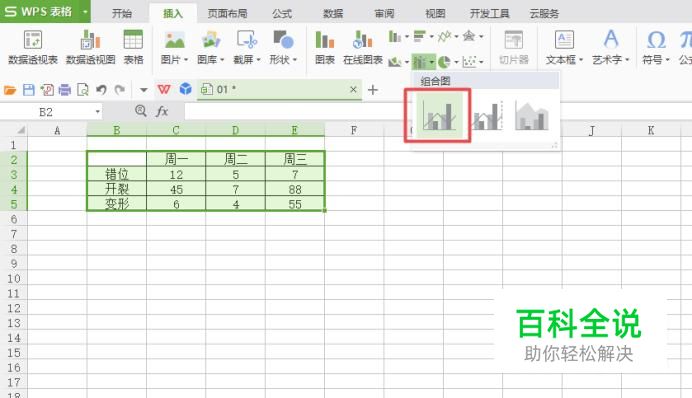Select cell with value 88
Image resolution: width=692 pixels, height=398 pixels.
[295, 189]
